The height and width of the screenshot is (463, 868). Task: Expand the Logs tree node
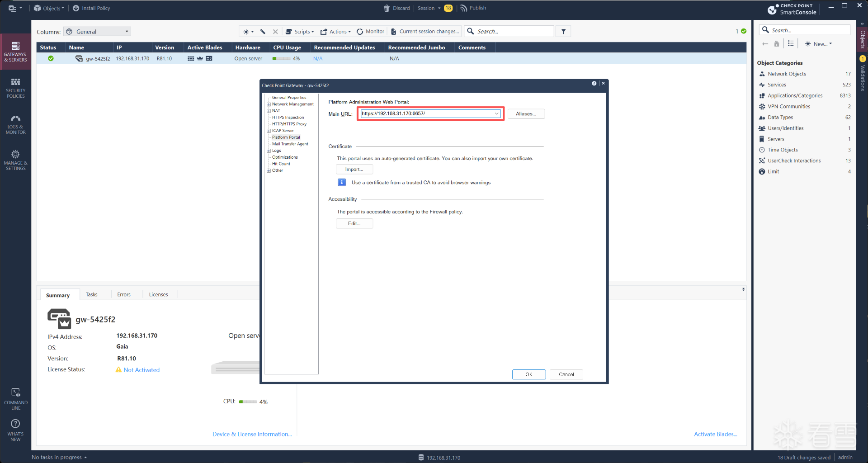(269, 151)
